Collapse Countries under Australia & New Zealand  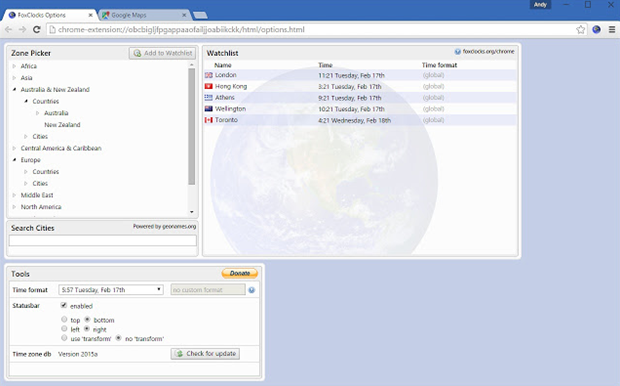(26, 101)
